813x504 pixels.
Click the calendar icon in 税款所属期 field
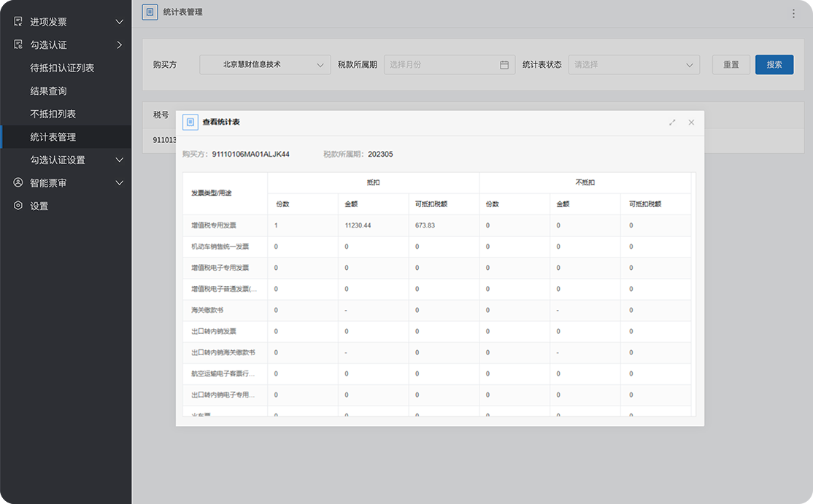pyautogui.click(x=504, y=65)
